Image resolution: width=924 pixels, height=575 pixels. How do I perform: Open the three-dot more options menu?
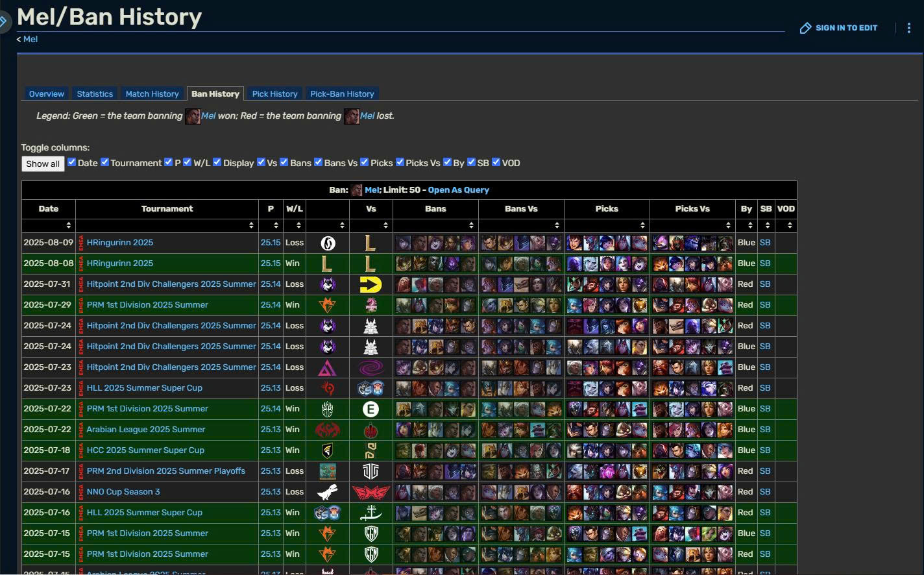pyautogui.click(x=908, y=28)
